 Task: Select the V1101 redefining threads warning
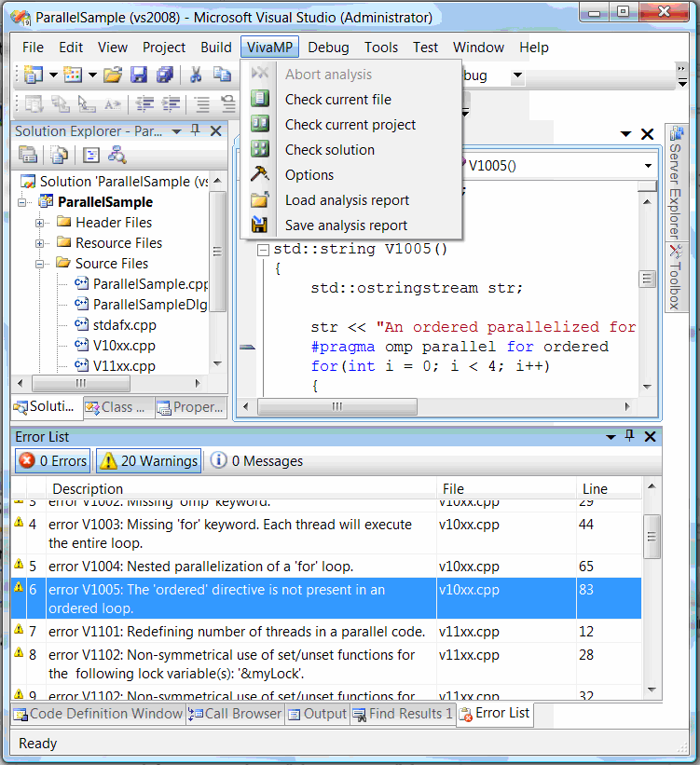(x=326, y=632)
